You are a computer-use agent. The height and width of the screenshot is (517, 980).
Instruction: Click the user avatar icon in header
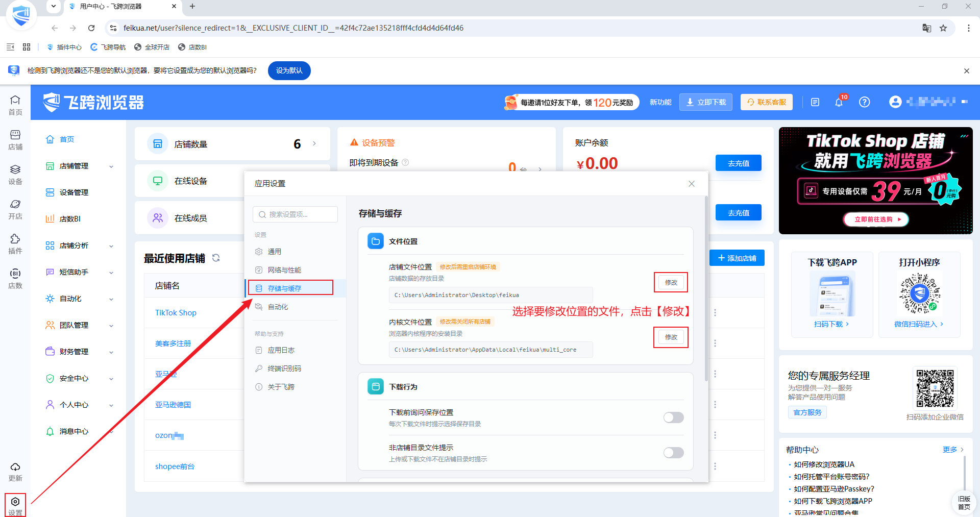895,102
